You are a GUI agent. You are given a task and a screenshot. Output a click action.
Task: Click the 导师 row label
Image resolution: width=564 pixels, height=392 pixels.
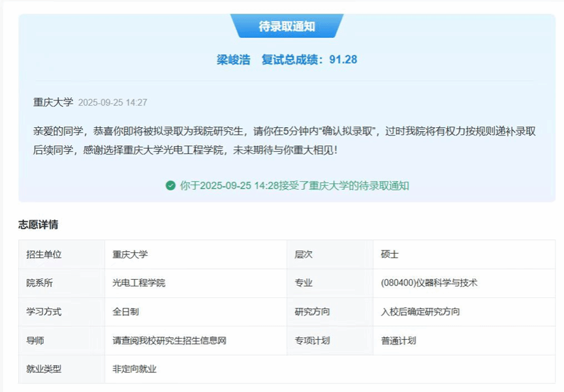(35, 340)
